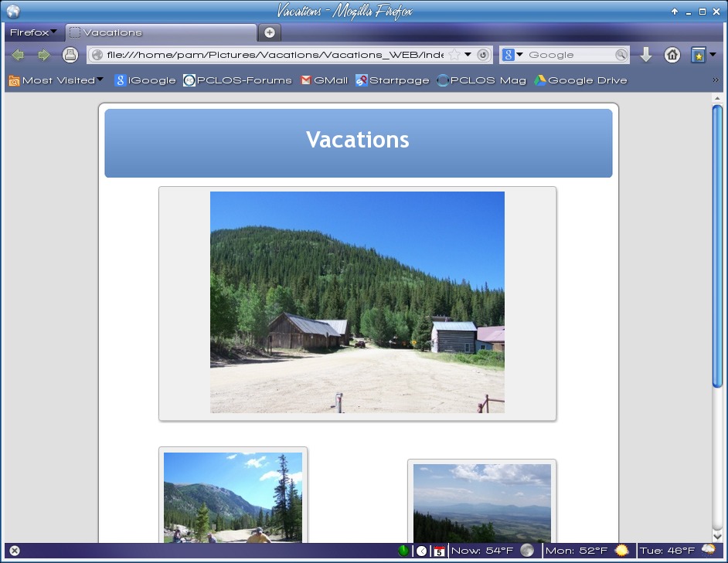This screenshot has height=563, width=728.
Task: Open the Downloads arrow icon
Action: pyautogui.click(x=646, y=55)
